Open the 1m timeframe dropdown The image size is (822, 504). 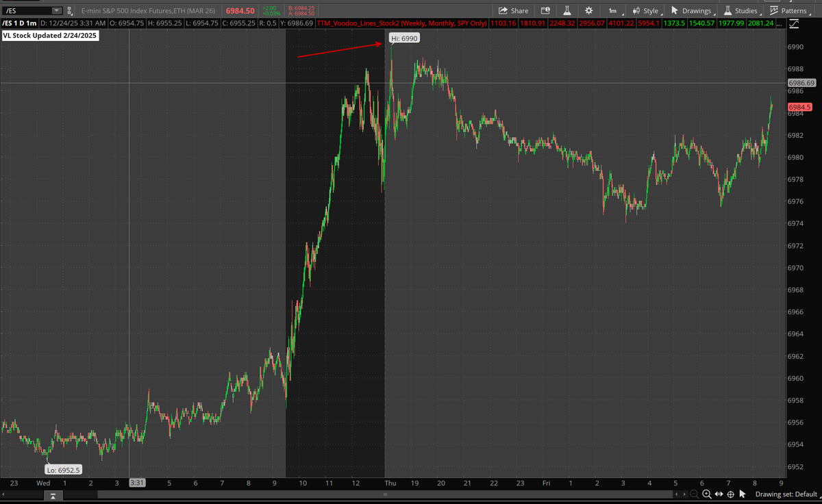614,10
